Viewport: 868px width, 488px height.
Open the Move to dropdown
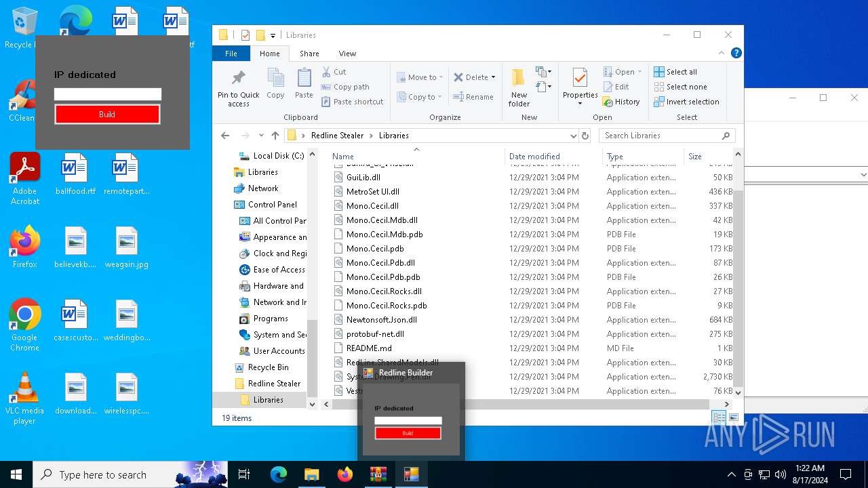pos(420,77)
